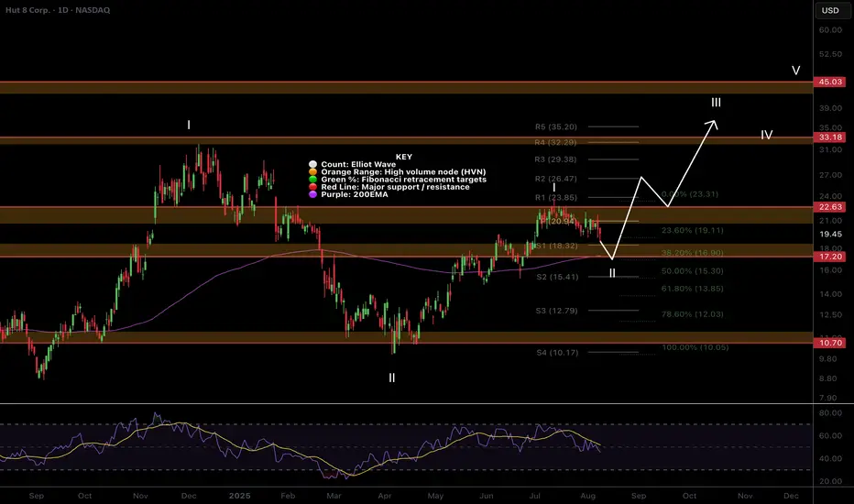Click the orange High volume node legend dot
Image resolution: width=854 pixels, height=504 pixels.
(x=312, y=171)
